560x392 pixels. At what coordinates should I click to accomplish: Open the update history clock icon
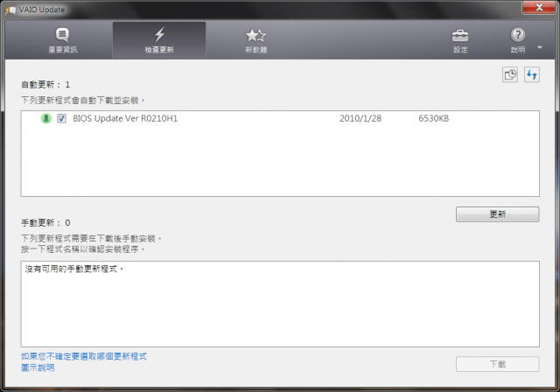click(x=510, y=74)
